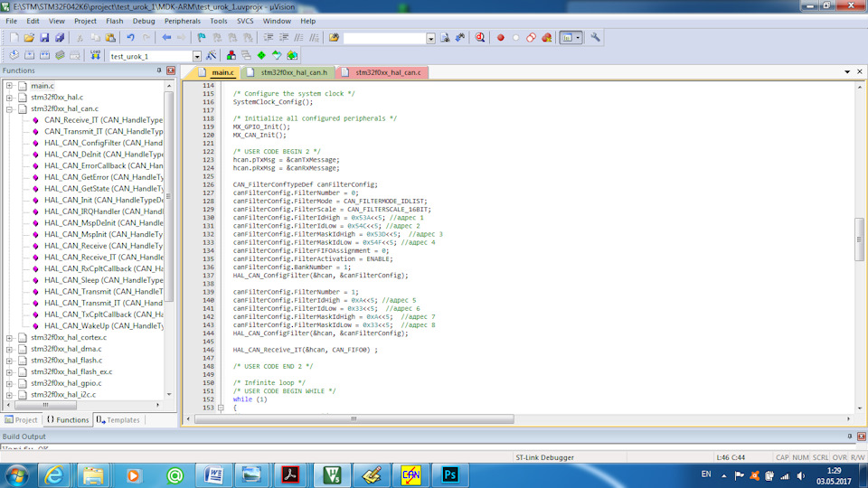The image size is (868, 488).
Task: Collapse the stm32f0xx_hal_can.c tree node
Action: 9,108
